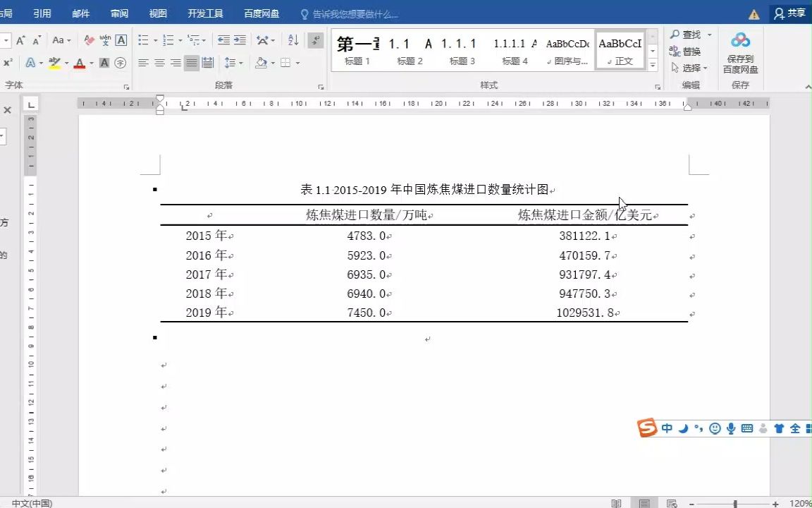Click the microphone icon on input bar
The image size is (812, 508).
731,428
